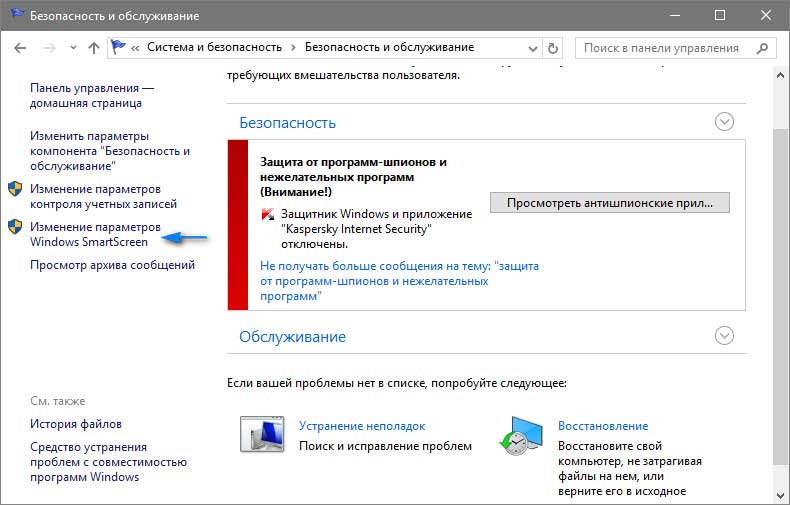This screenshot has width=790, height=505.
Task: Click the up-level arrow icon
Action: click(x=93, y=47)
